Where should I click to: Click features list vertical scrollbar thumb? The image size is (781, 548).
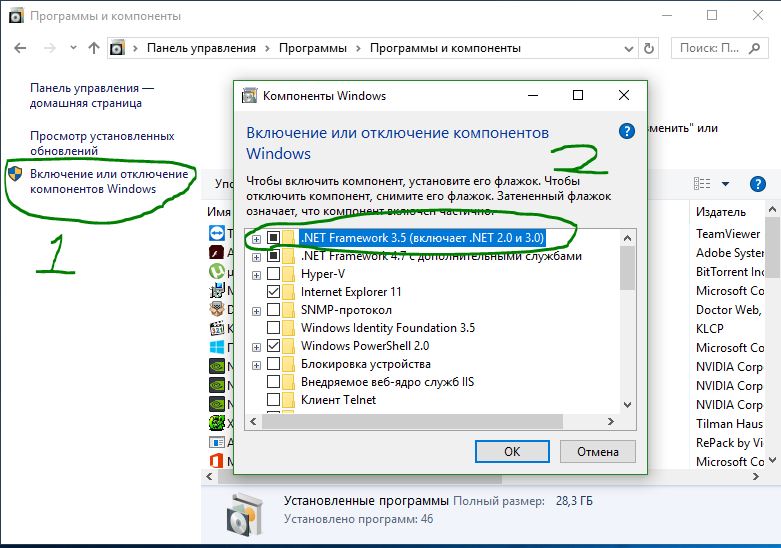pyautogui.click(x=628, y=268)
